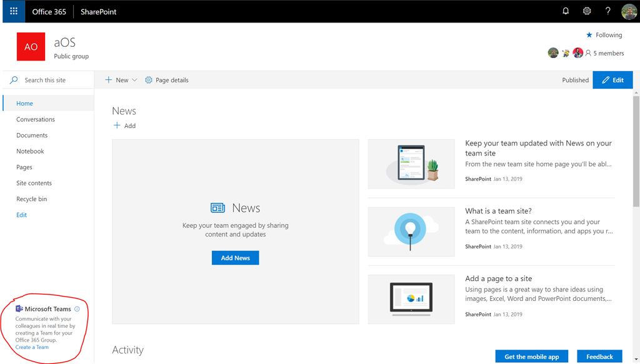The height and width of the screenshot is (364, 640).
Task: Click the monitor chart news thumbnail
Action: (411, 299)
